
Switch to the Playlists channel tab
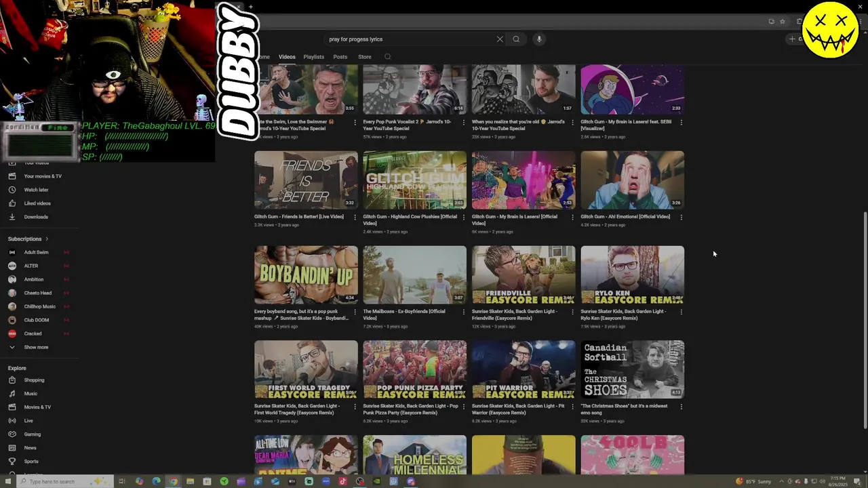(313, 57)
